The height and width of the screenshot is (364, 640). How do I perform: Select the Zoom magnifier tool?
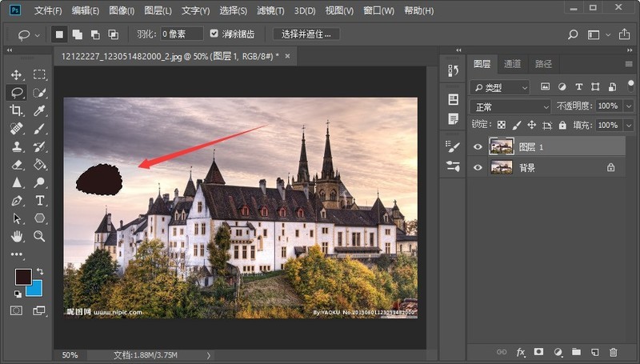coord(39,236)
